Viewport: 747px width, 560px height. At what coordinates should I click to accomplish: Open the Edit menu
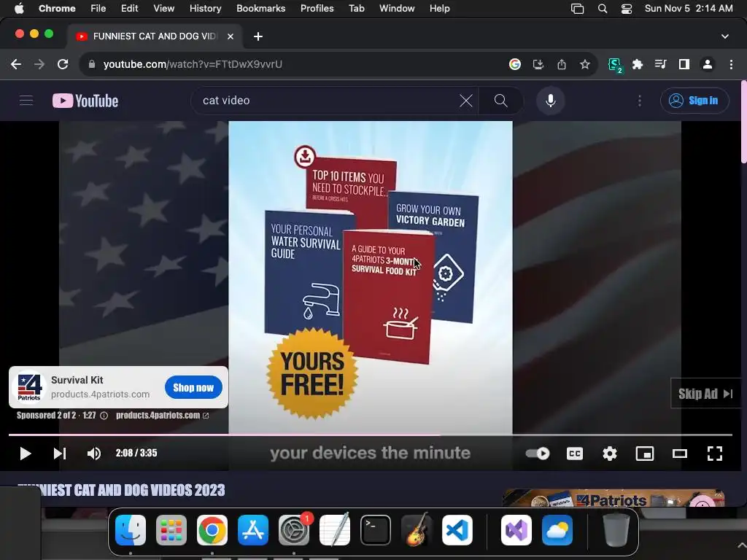(129, 8)
